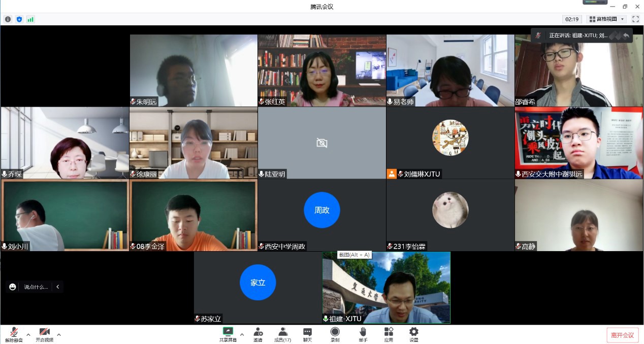Start sharing with 共享屏幕
Viewport: 644px width, 344px height.
228,334
